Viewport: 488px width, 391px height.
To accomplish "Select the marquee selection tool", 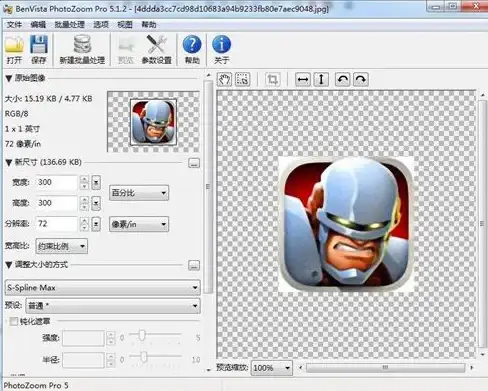I will 242,80.
